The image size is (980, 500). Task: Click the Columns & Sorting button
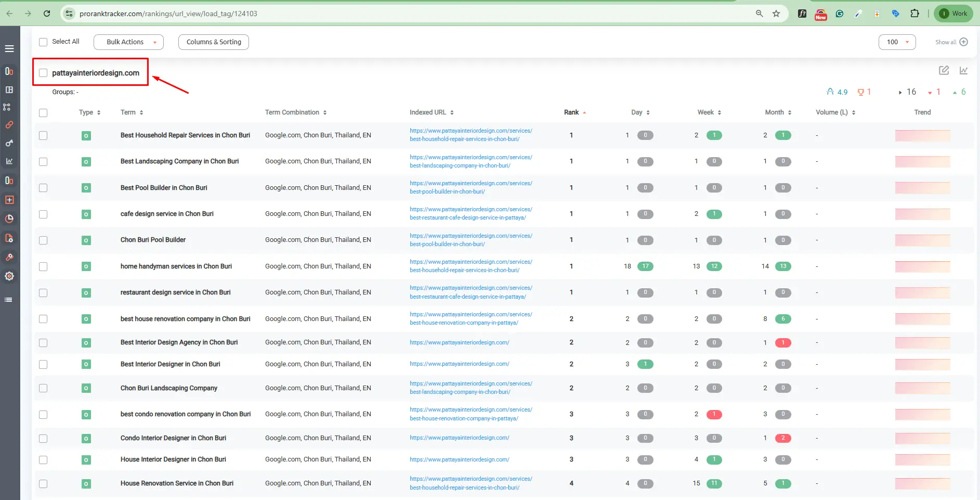[x=214, y=42]
